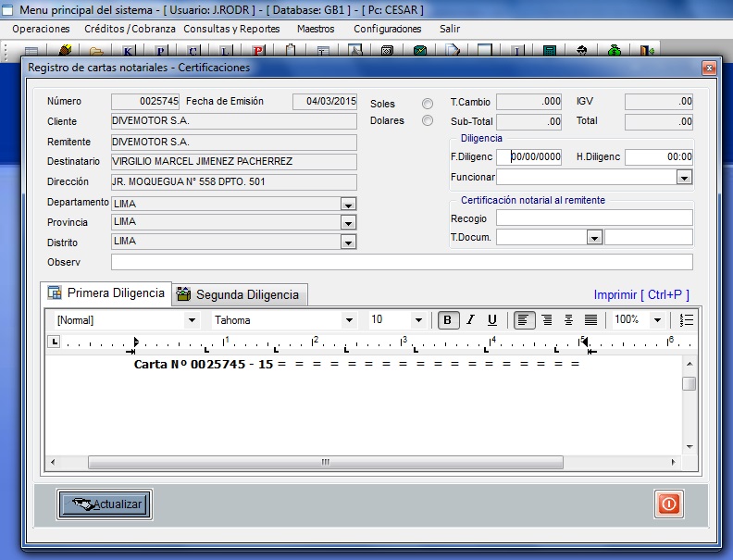Switch to the Segunda Diligencia tab
Screen dimensions: 733x560
click(239, 294)
